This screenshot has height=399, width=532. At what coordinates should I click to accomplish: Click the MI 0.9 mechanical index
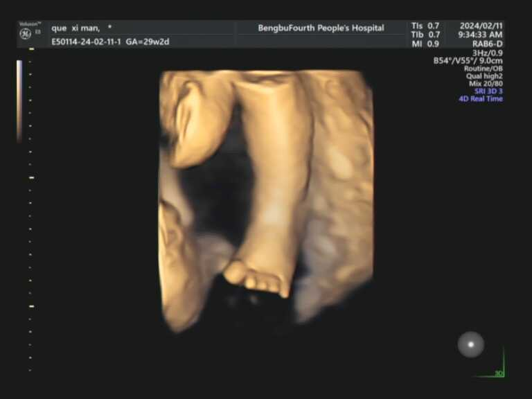click(x=425, y=44)
